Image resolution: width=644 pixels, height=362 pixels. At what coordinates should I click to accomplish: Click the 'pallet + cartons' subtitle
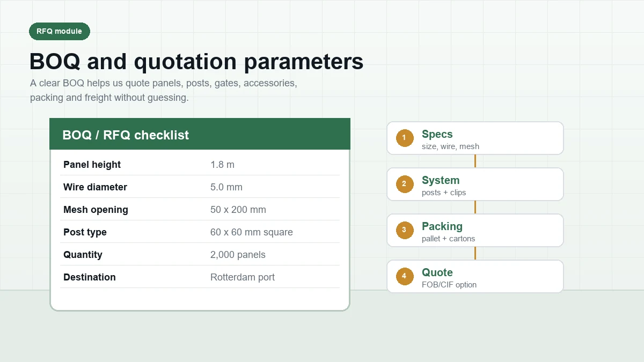coord(448,239)
